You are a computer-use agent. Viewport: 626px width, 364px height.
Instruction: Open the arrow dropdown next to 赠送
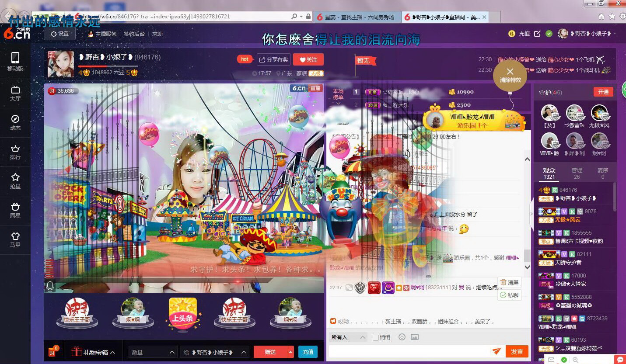tap(291, 352)
